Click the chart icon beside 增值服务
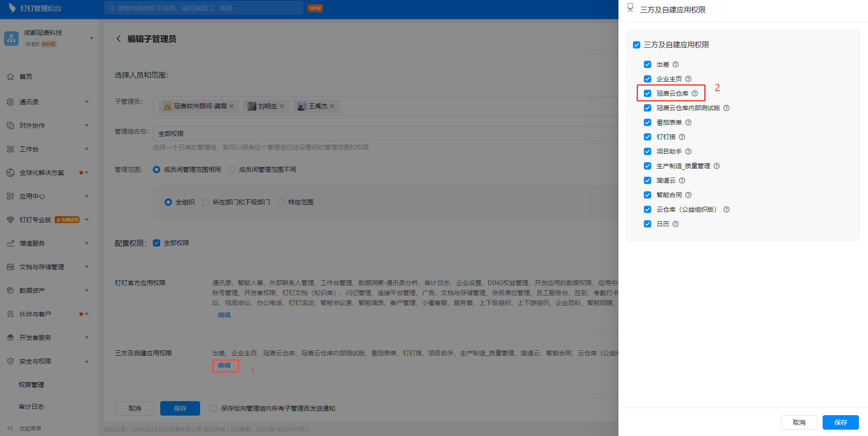The width and height of the screenshot is (868, 436). [10, 243]
